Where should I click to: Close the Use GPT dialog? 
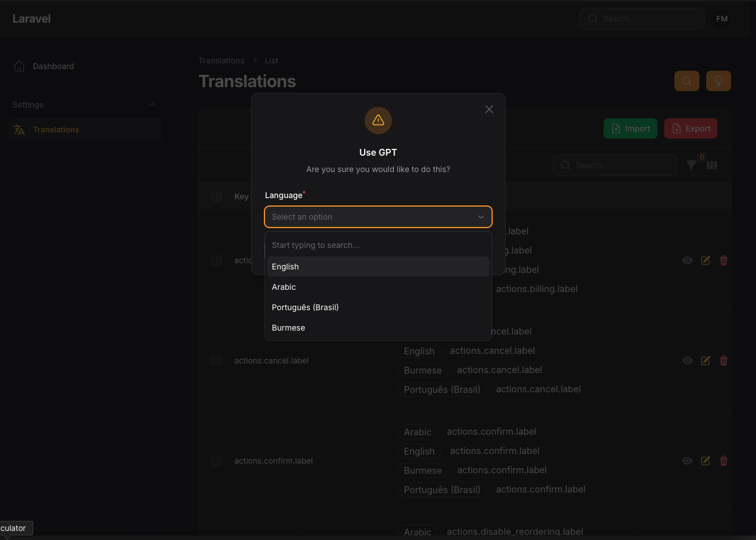coord(489,109)
